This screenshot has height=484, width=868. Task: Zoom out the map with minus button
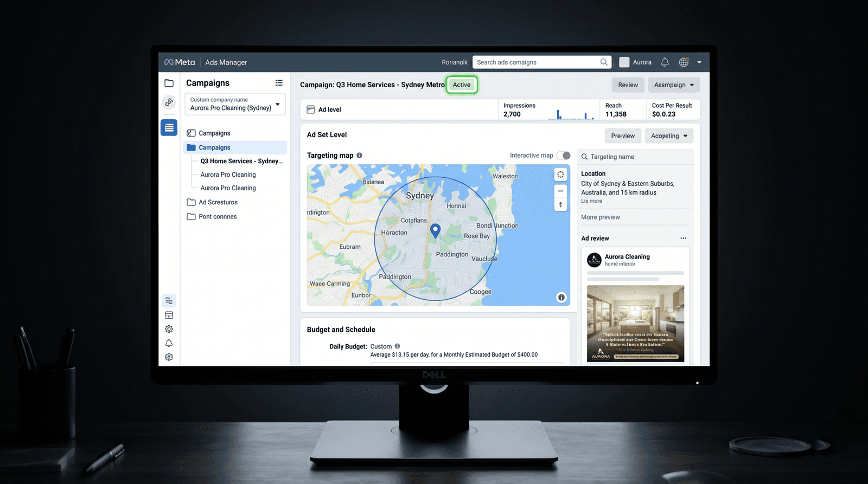[560, 191]
